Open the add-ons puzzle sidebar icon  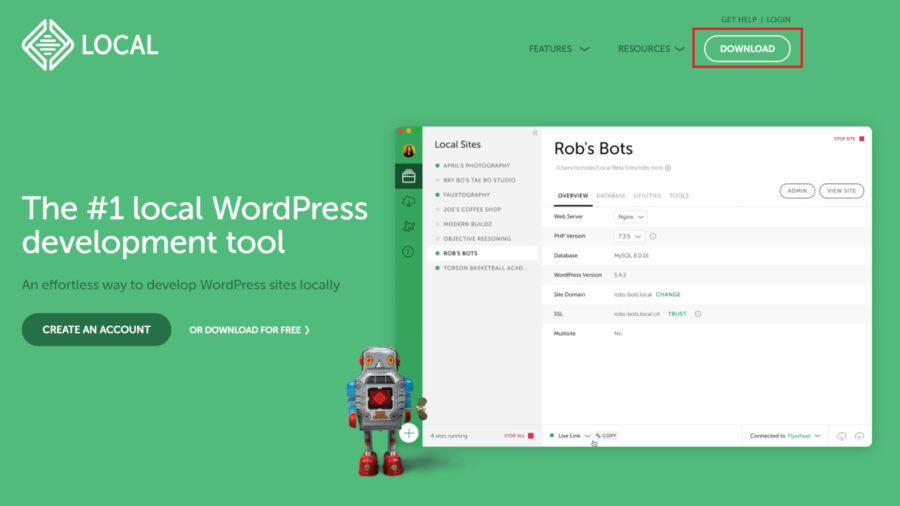tap(409, 227)
